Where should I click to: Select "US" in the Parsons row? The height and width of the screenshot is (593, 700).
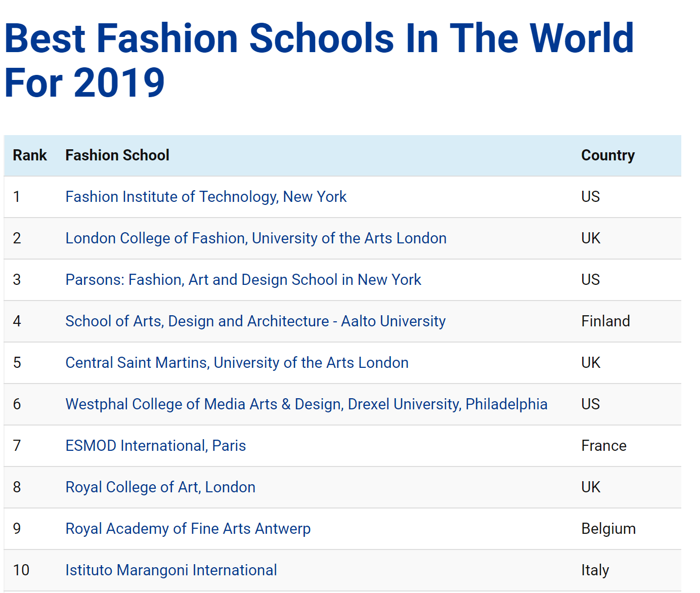point(591,280)
